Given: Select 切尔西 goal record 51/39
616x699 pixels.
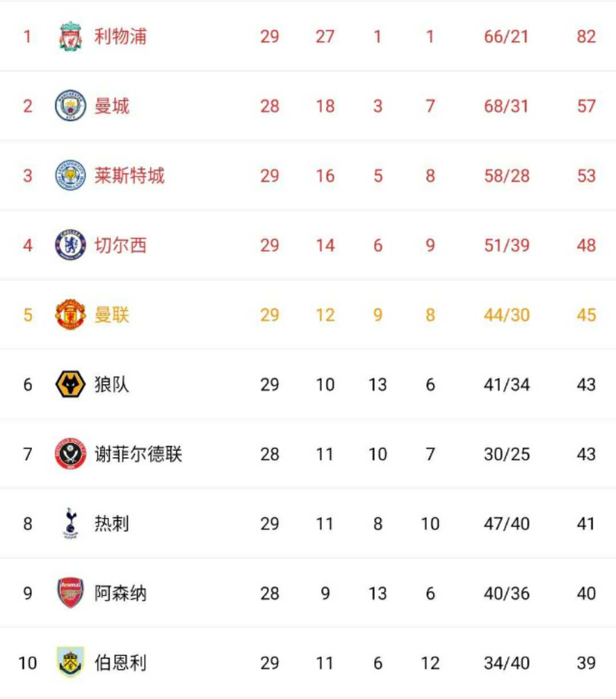Looking at the screenshot, I should coord(506,245).
